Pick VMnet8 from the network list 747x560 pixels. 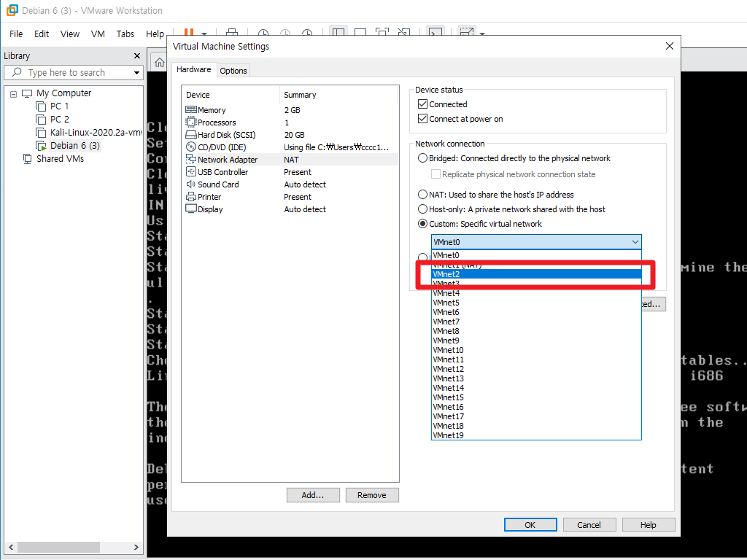[536, 331]
